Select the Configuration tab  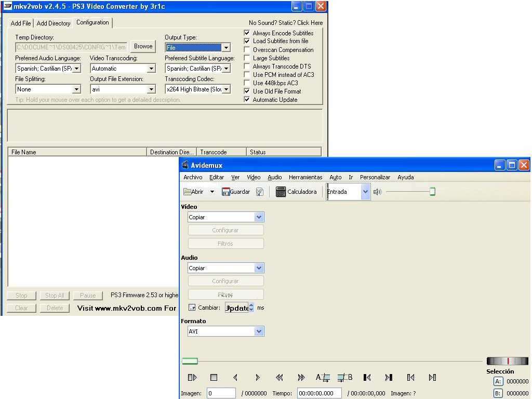click(x=92, y=22)
